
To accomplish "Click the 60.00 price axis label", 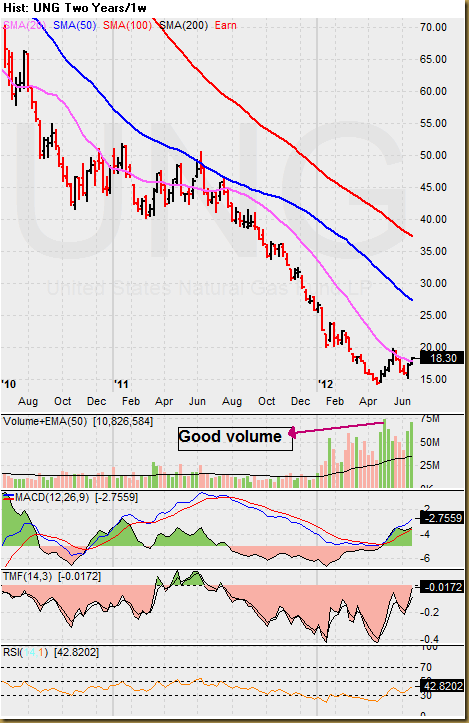I will coord(433,91).
